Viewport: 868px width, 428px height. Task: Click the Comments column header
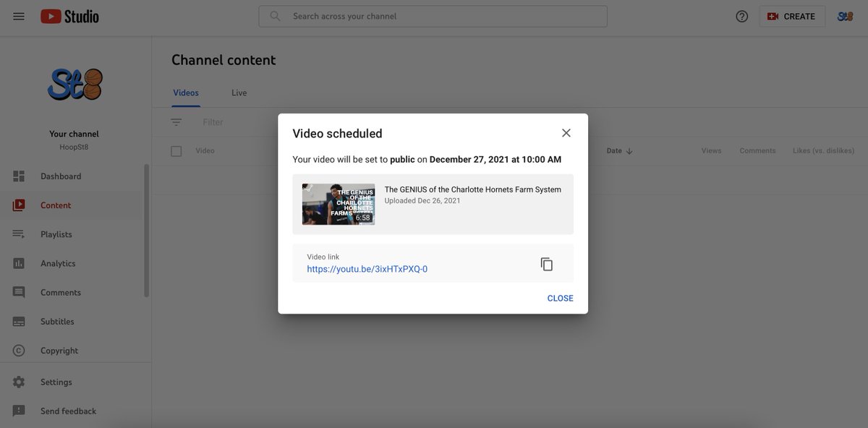coord(757,151)
